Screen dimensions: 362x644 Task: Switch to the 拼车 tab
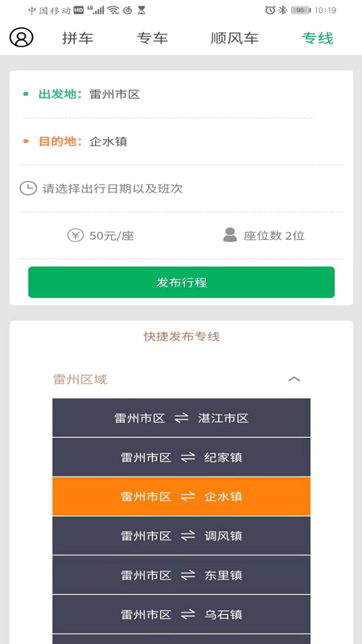[78, 38]
